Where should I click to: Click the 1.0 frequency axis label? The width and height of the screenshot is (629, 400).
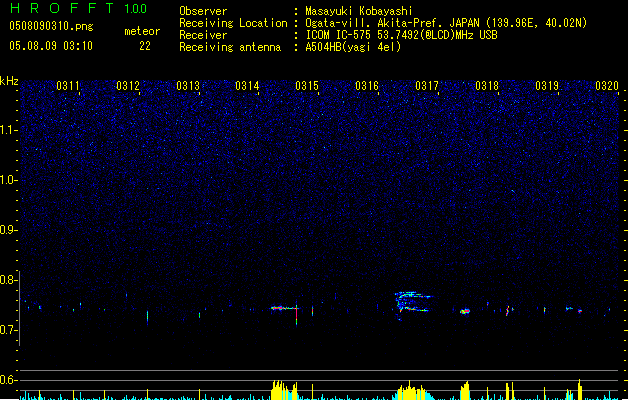point(9,180)
